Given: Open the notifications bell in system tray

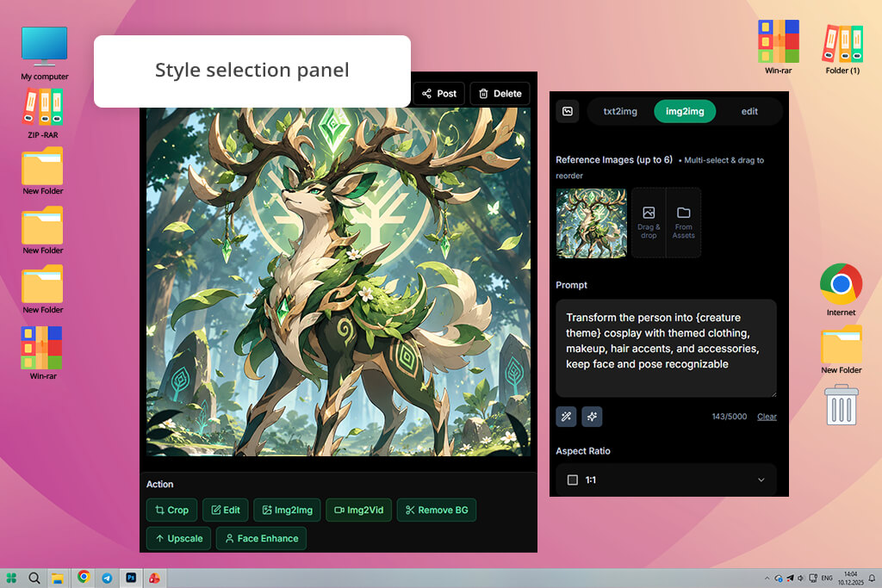Looking at the screenshot, I should point(872,578).
